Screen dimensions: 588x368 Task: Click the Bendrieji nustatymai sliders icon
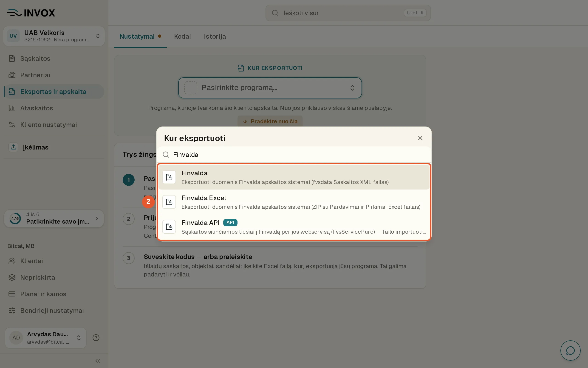click(12, 310)
